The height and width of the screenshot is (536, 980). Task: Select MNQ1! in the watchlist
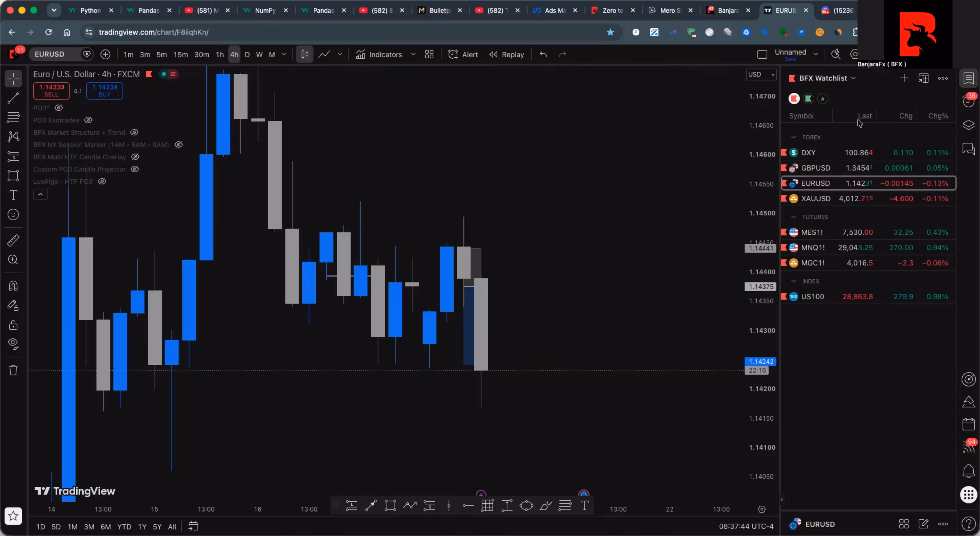868,248
